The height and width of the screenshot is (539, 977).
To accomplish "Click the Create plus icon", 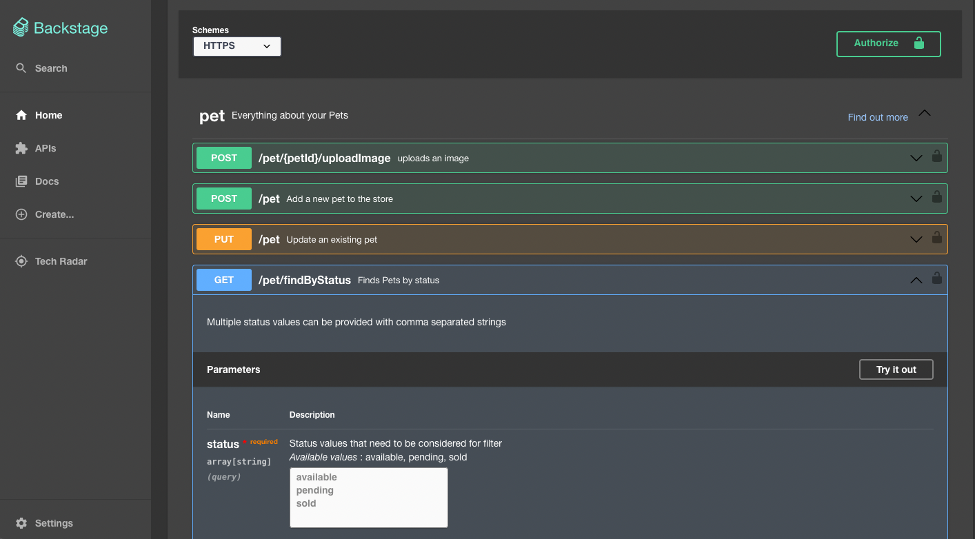I will coord(22,214).
